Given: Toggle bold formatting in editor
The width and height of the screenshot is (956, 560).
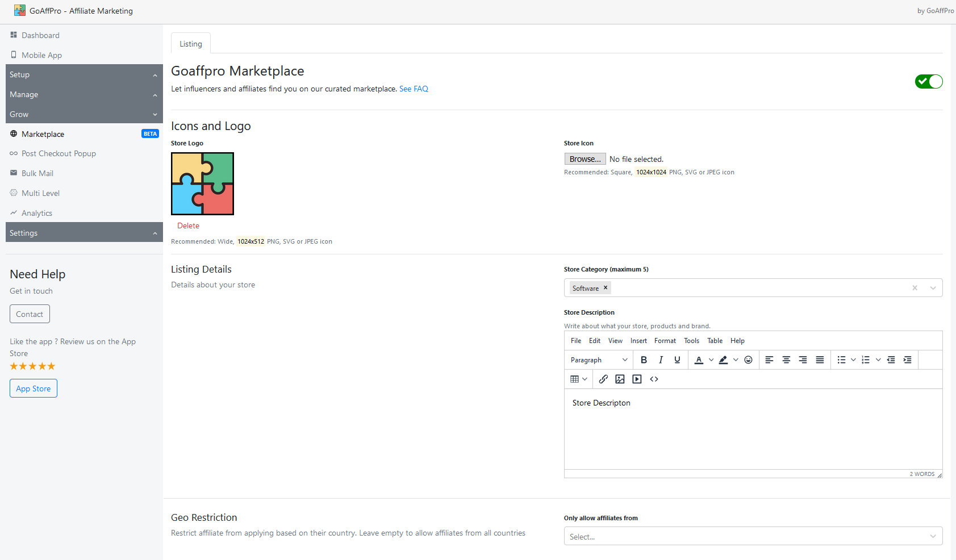Looking at the screenshot, I should [x=644, y=360].
